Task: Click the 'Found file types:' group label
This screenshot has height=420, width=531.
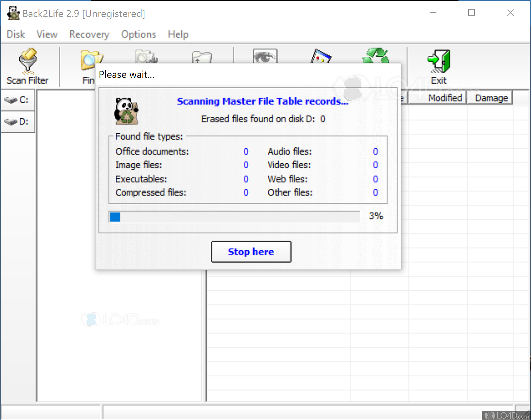Action: coord(149,136)
